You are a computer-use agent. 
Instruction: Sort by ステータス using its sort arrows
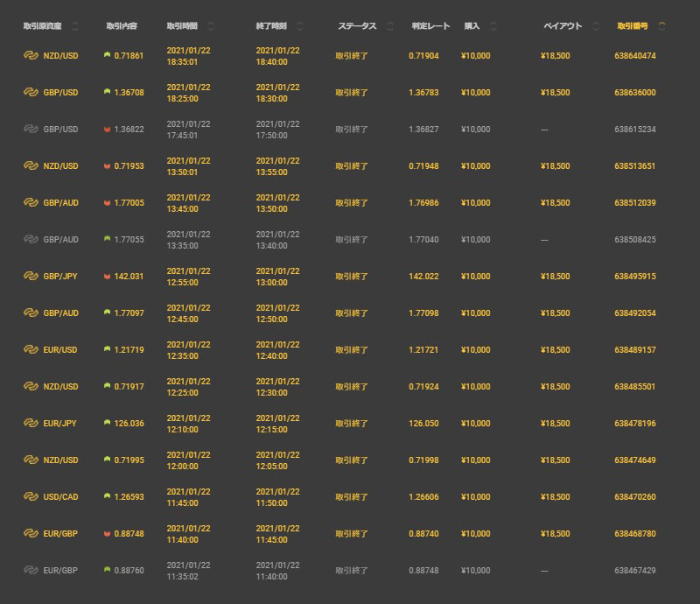(x=389, y=26)
